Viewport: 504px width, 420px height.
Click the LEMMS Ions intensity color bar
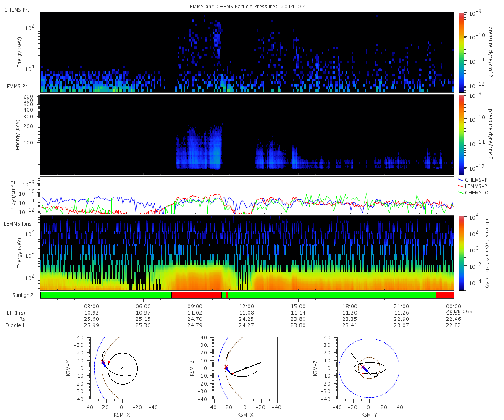click(461, 253)
